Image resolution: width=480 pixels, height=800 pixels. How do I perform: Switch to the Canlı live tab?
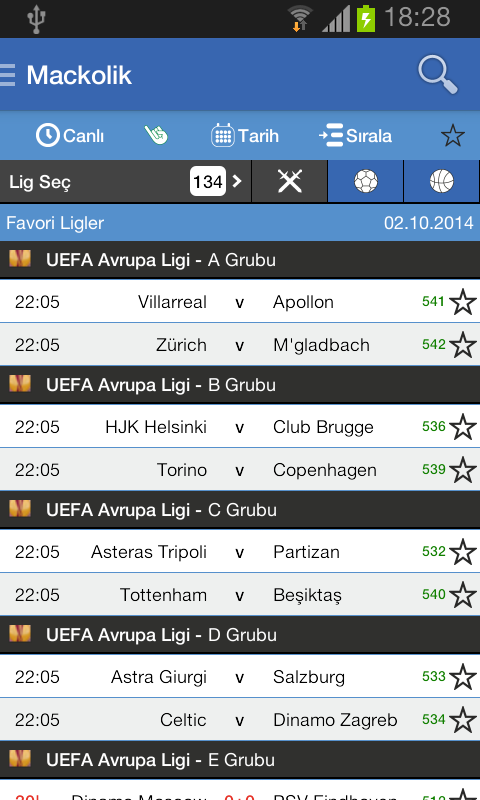[x=70, y=136]
